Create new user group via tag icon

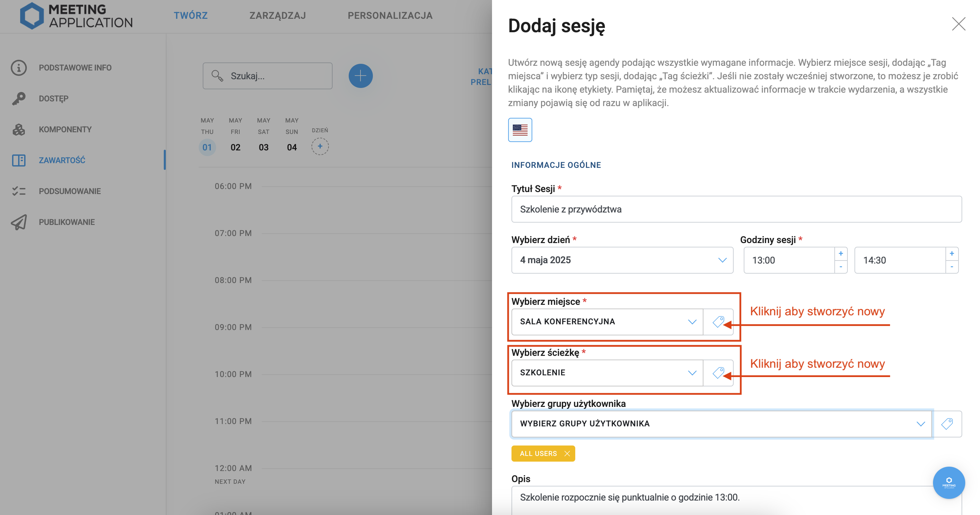tap(947, 424)
